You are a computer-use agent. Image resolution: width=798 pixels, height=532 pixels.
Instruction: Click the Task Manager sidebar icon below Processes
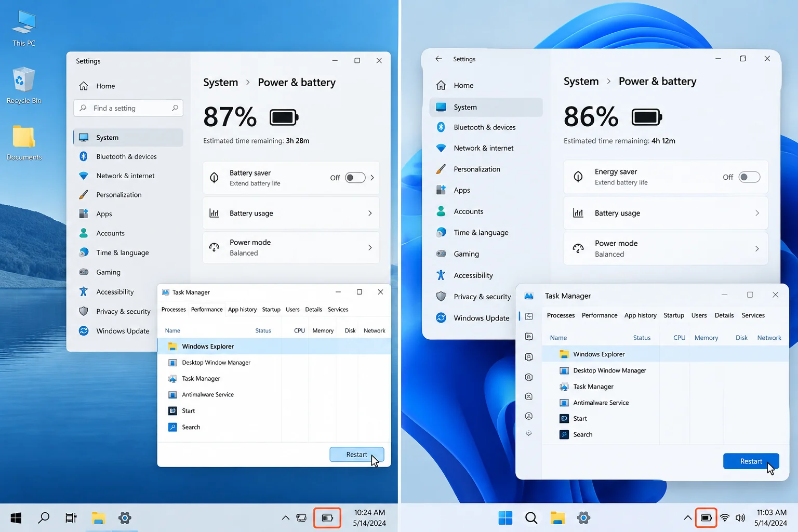pyautogui.click(x=529, y=337)
